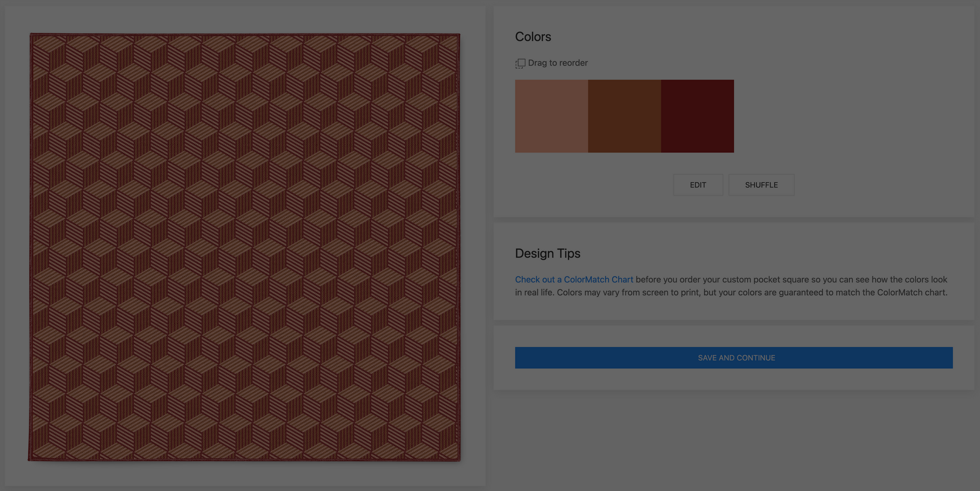The image size is (980, 491).
Task: Click Save and Continue
Action: click(734, 358)
